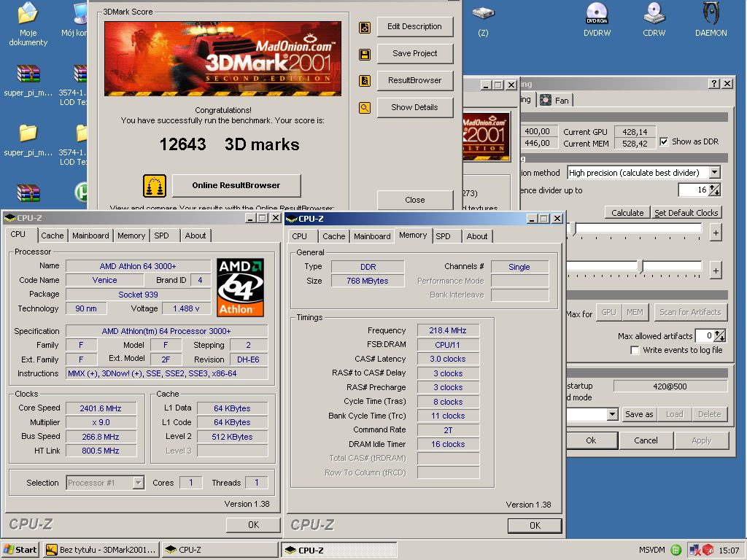Click the 420@500 startup field
This screenshot has width=747, height=560.
tap(670, 386)
